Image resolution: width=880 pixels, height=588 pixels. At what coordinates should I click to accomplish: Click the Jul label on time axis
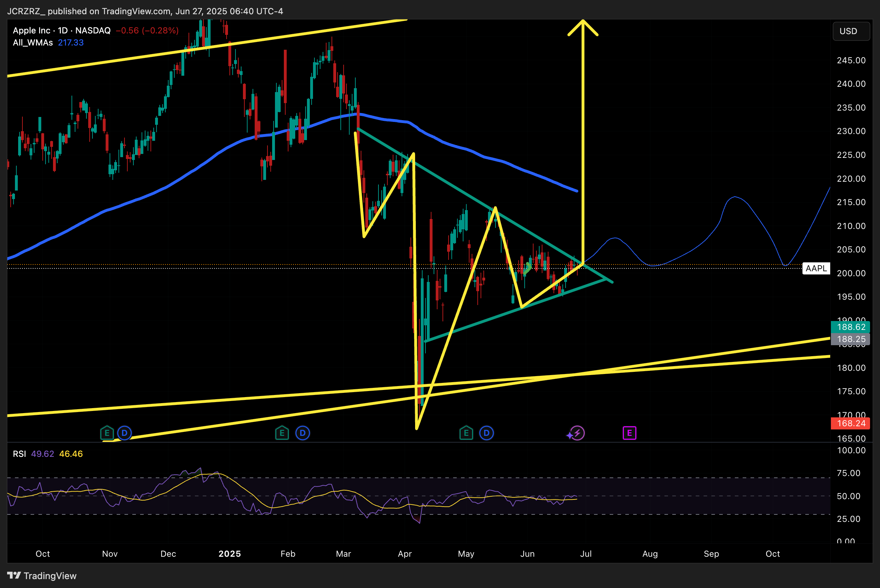tap(586, 554)
